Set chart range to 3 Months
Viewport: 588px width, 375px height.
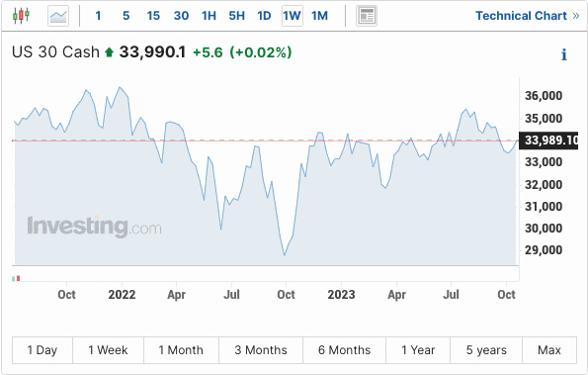[261, 350]
